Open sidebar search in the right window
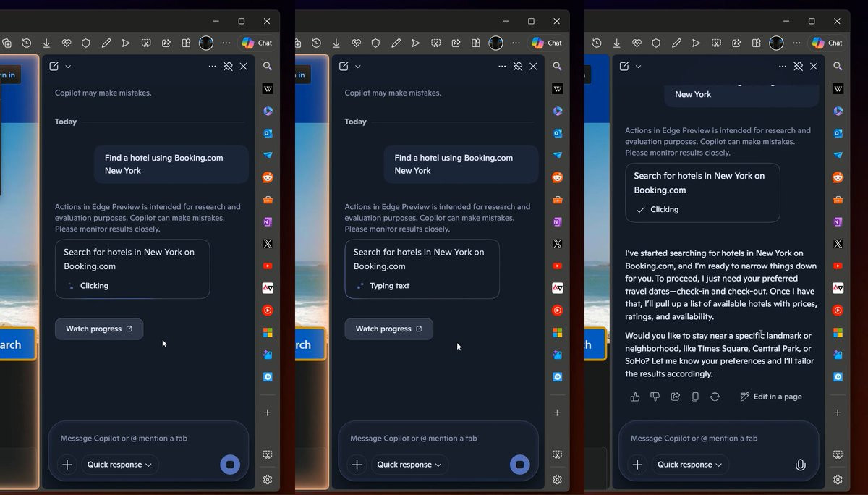Image resolution: width=868 pixels, height=495 pixels. (838, 66)
